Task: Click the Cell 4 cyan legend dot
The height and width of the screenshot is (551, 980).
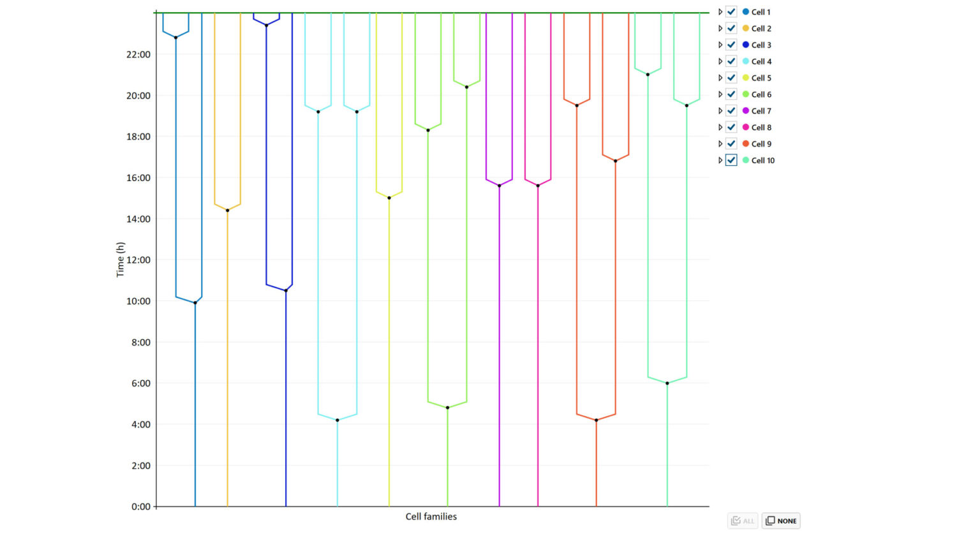Action: pyautogui.click(x=745, y=62)
